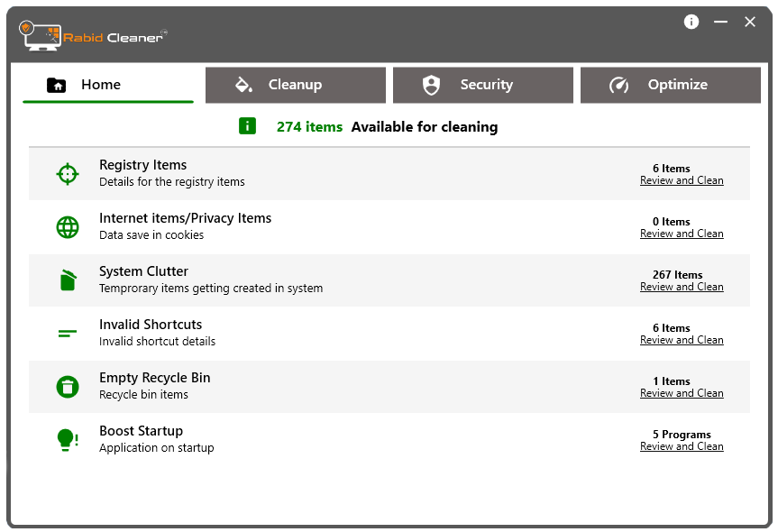
Task: Select the 'System Clutter' title
Action: point(143,271)
